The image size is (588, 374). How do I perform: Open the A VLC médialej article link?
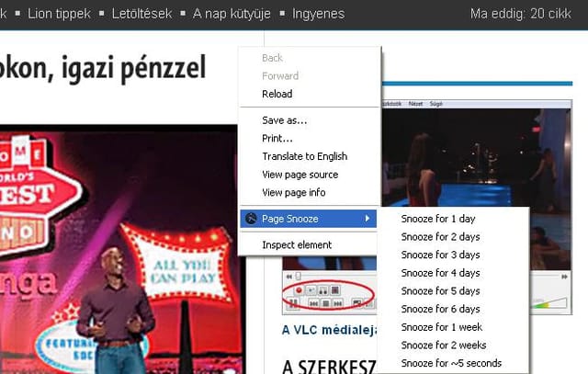pos(329,330)
